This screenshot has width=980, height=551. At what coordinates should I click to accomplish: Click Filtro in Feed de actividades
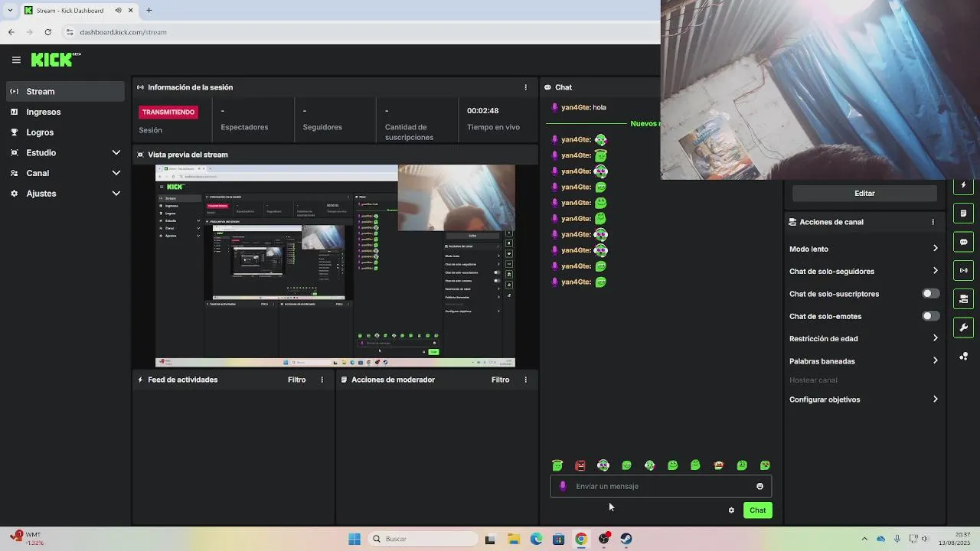296,380
